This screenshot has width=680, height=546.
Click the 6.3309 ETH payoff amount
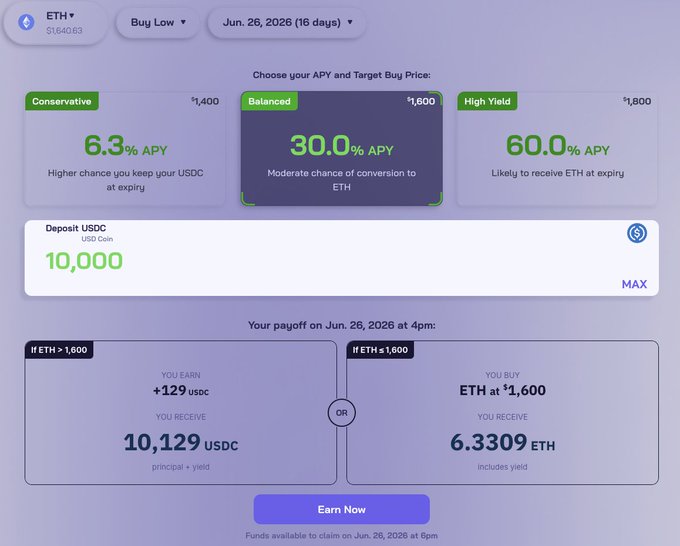coord(502,442)
